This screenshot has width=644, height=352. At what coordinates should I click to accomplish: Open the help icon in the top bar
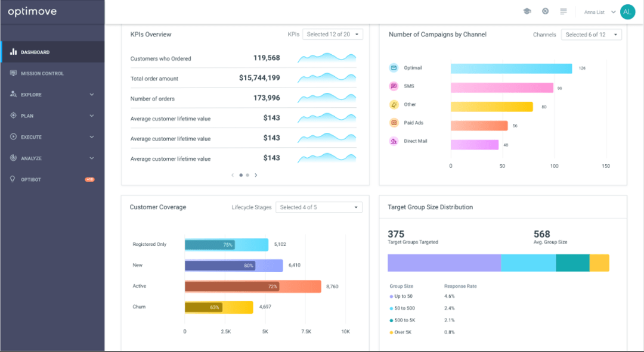coord(544,11)
